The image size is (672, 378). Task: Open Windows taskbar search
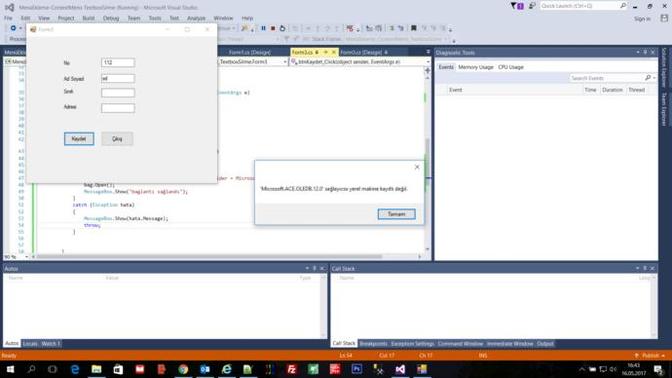(x=31, y=369)
